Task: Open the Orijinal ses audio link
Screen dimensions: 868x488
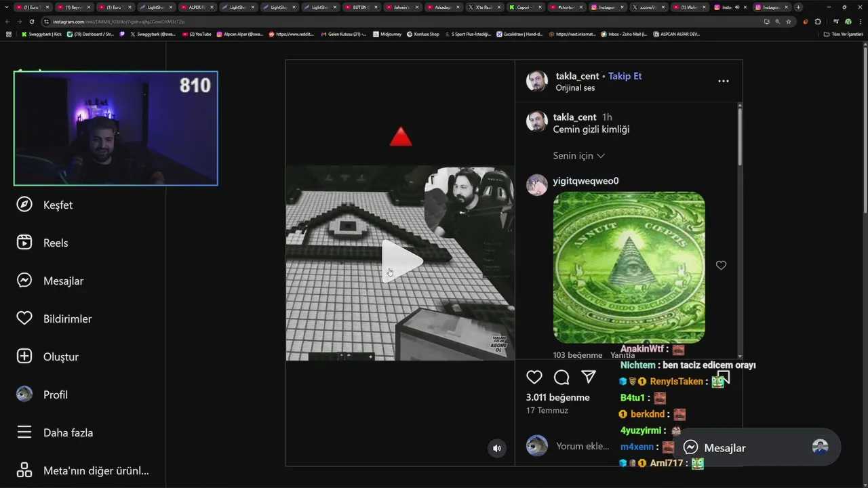Action: 575,88
